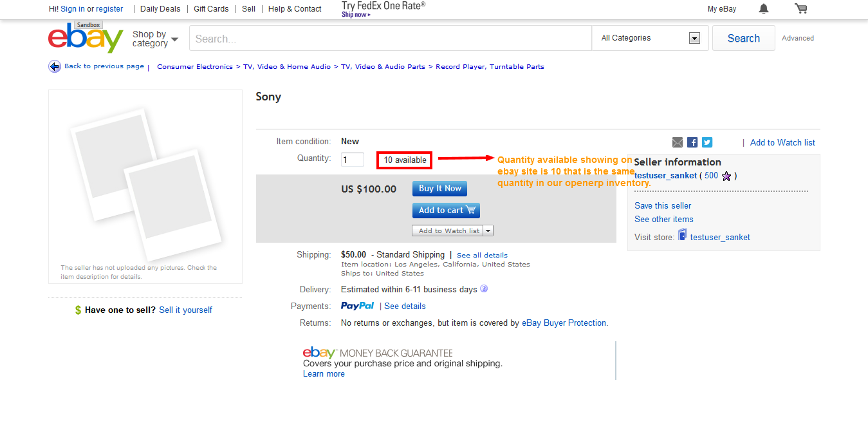Click the Money Back Guarantee eBay logo
Viewport: 868px width, 423px height.
(319, 353)
